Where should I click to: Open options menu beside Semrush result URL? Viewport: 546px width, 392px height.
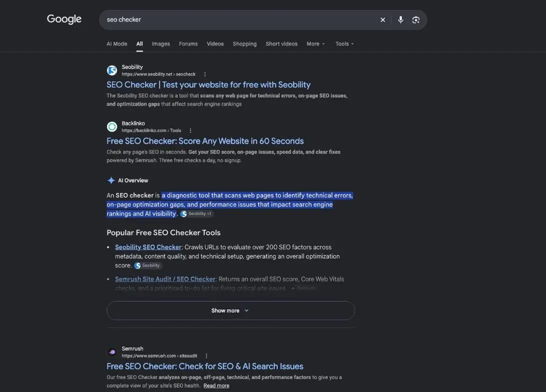pos(206,356)
